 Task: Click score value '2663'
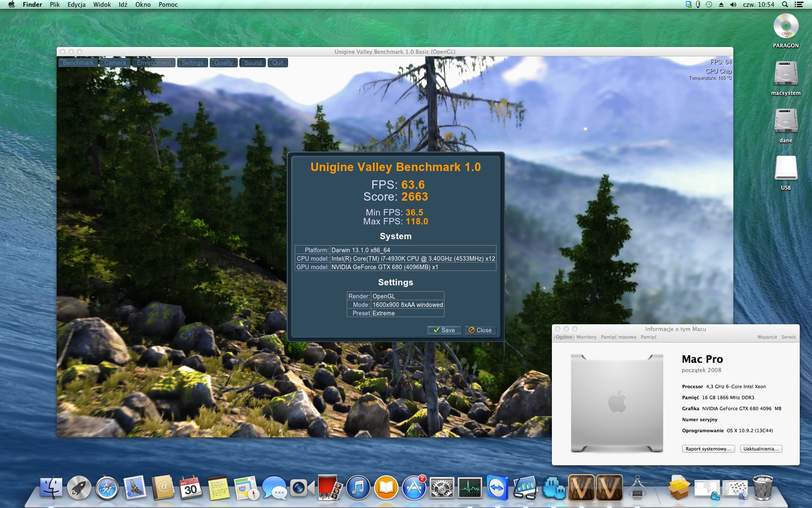click(414, 197)
